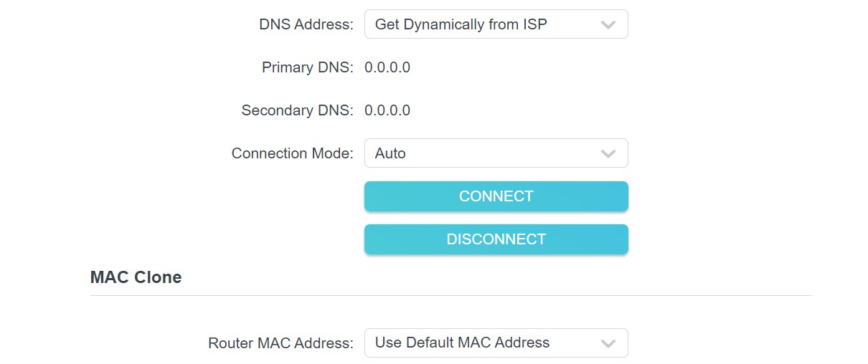Click the 'DNS Address:' label

pos(306,25)
